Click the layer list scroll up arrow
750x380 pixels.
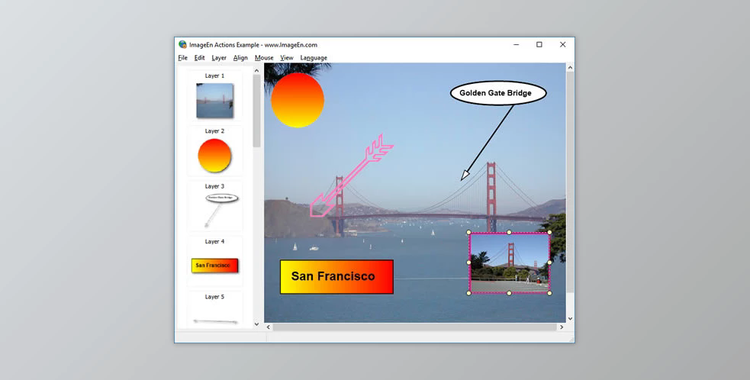(x=256, y=70)
